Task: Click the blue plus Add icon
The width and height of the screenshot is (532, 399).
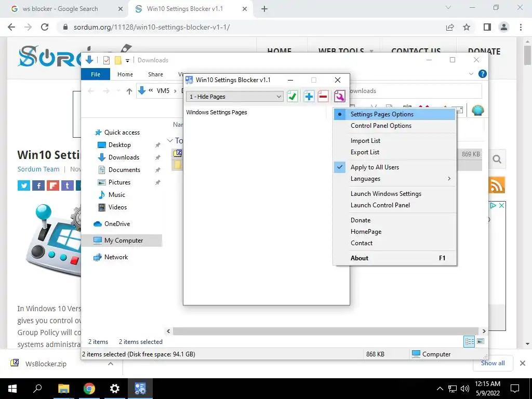Action: click(309, 96)
